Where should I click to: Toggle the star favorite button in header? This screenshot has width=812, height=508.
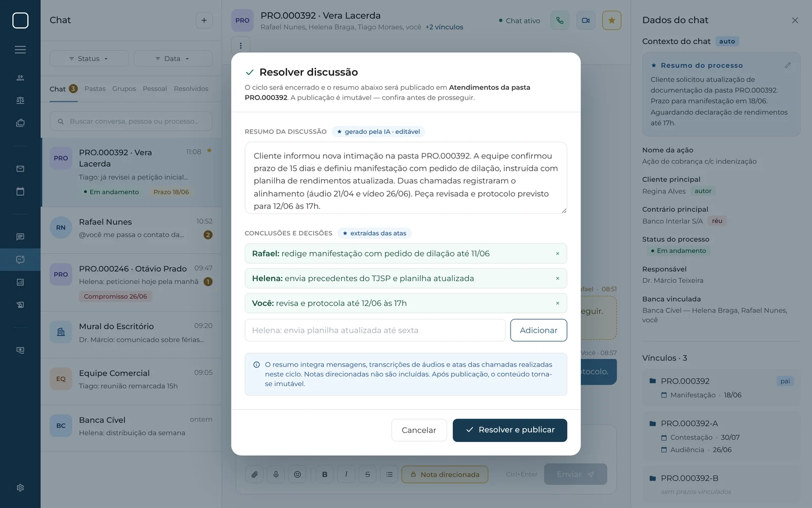(x=612, y=20)
